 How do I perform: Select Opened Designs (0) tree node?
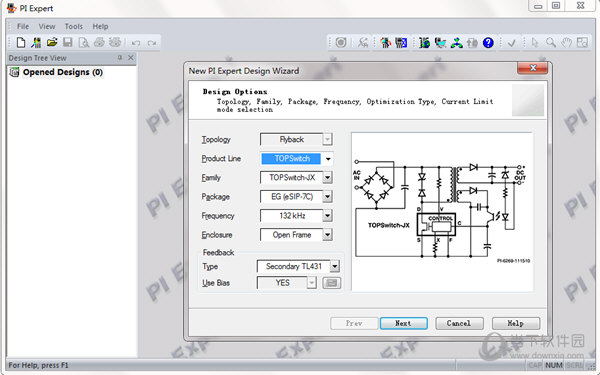[x=63, y=72]
